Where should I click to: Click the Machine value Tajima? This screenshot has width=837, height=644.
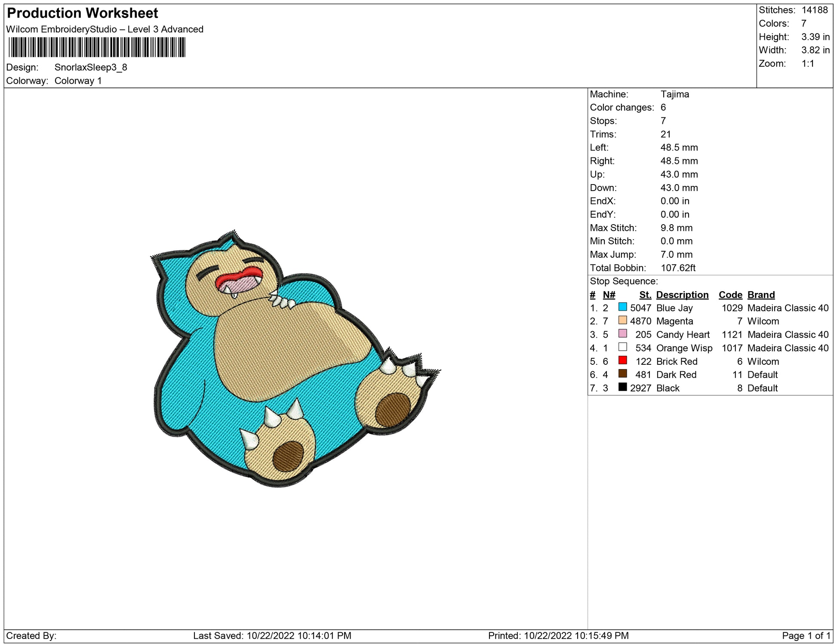674,94
